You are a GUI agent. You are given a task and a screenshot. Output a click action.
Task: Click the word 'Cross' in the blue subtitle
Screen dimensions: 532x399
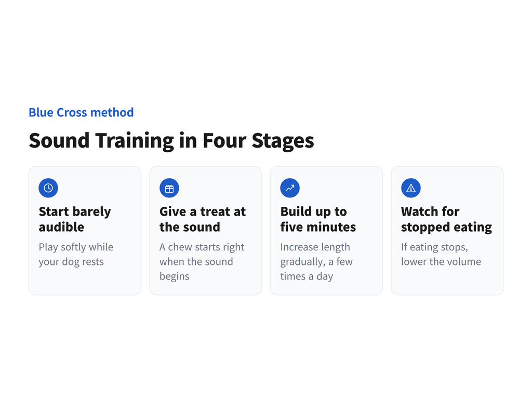point(72,112)
